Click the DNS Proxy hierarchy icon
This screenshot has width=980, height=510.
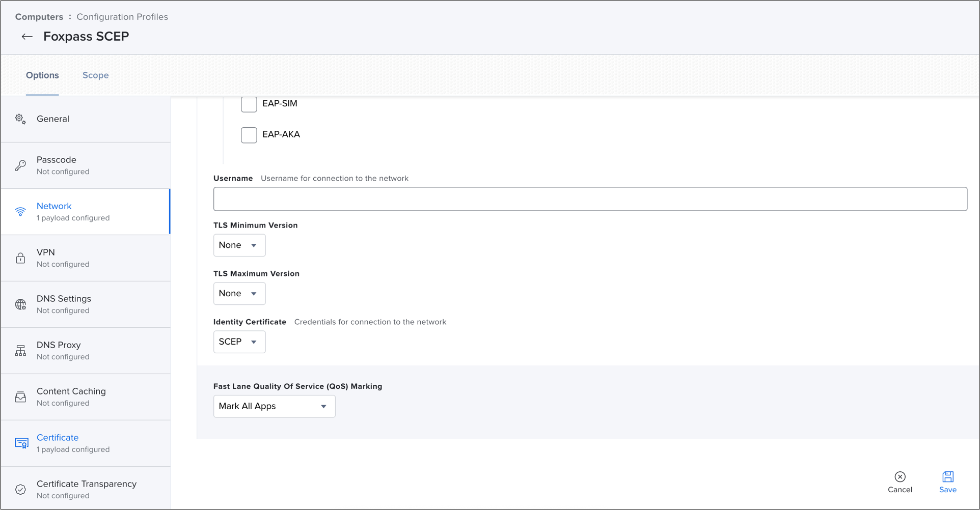click(x=20, y=351)
